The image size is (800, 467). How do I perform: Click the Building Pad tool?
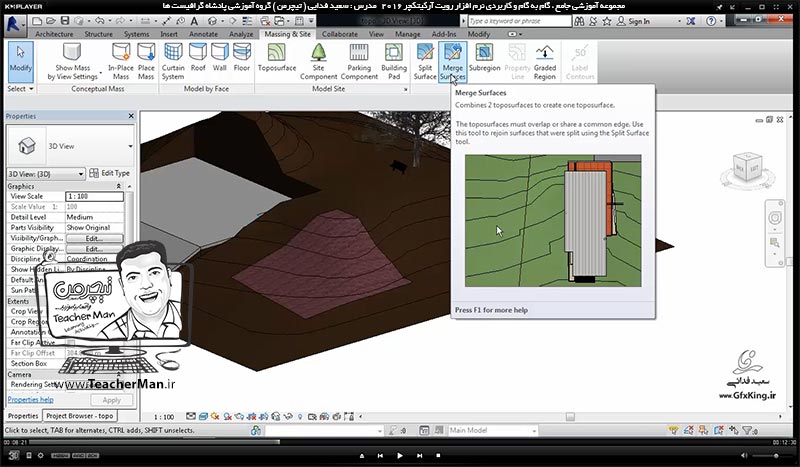point(394,61)
